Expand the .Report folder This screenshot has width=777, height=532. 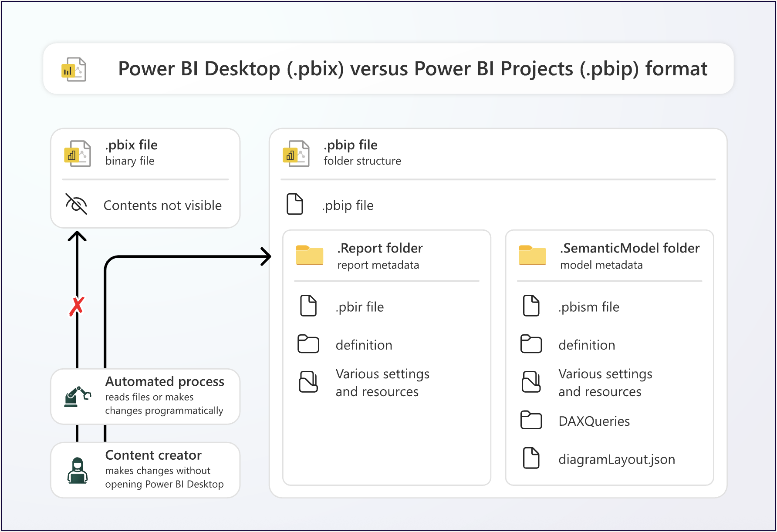point(310,256)
